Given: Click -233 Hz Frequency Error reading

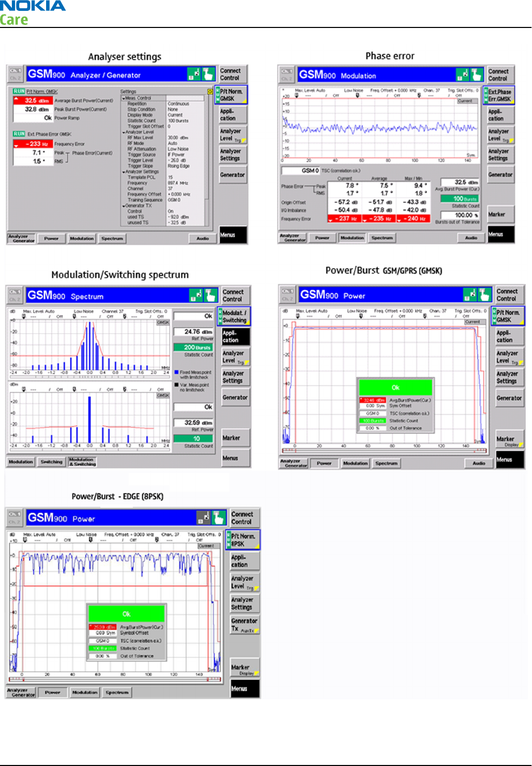Looking at the screenshot, I should [x=33, y=144].
